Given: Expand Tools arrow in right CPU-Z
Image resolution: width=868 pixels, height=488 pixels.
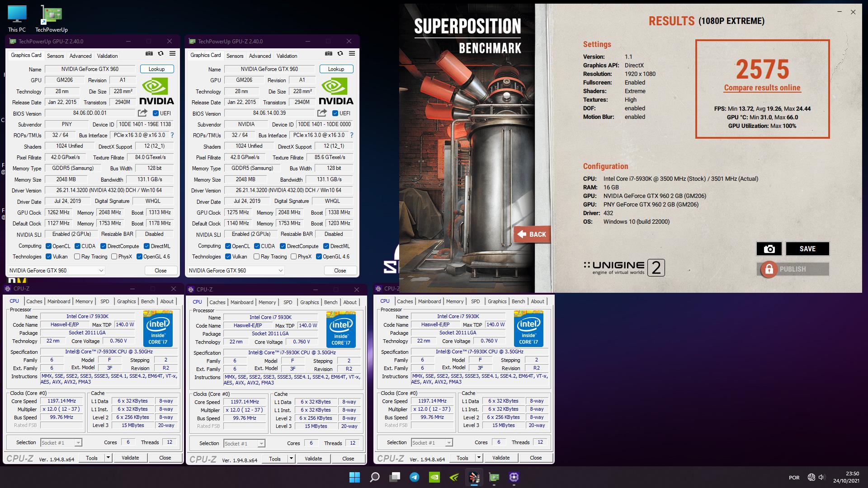Looking at the screenshot, I should [x=479, y=458].
